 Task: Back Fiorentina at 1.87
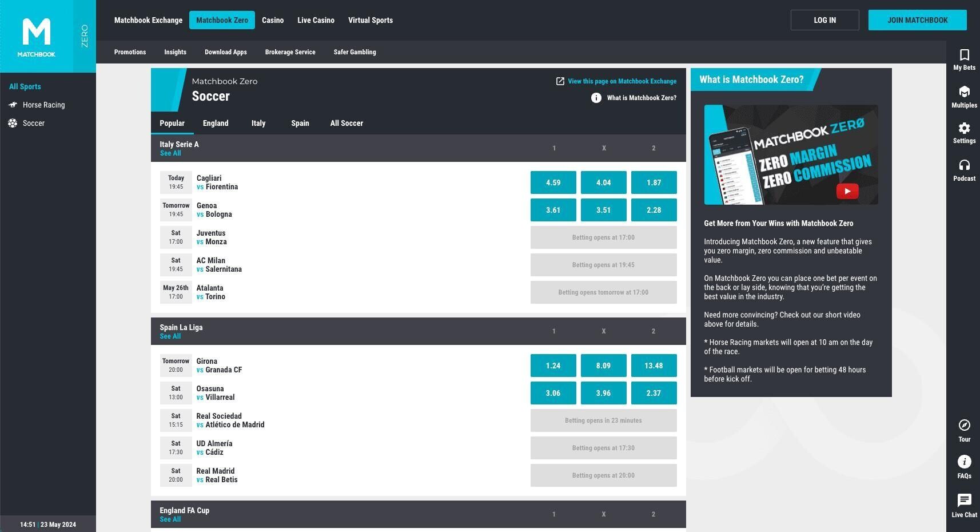coord(654,182)
